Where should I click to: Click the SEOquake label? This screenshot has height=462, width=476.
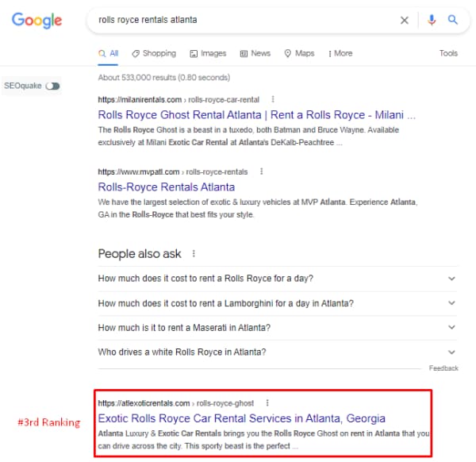point(23,86)
